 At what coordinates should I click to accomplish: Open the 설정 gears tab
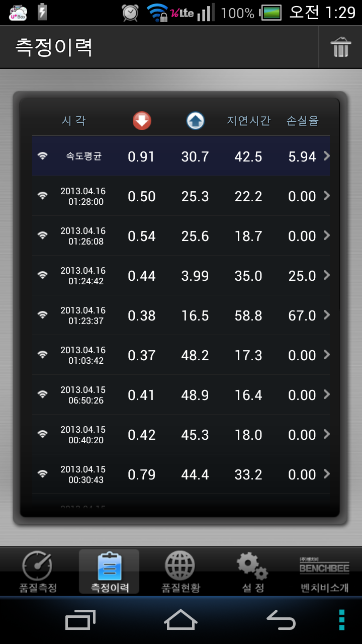tap(252, 572)
